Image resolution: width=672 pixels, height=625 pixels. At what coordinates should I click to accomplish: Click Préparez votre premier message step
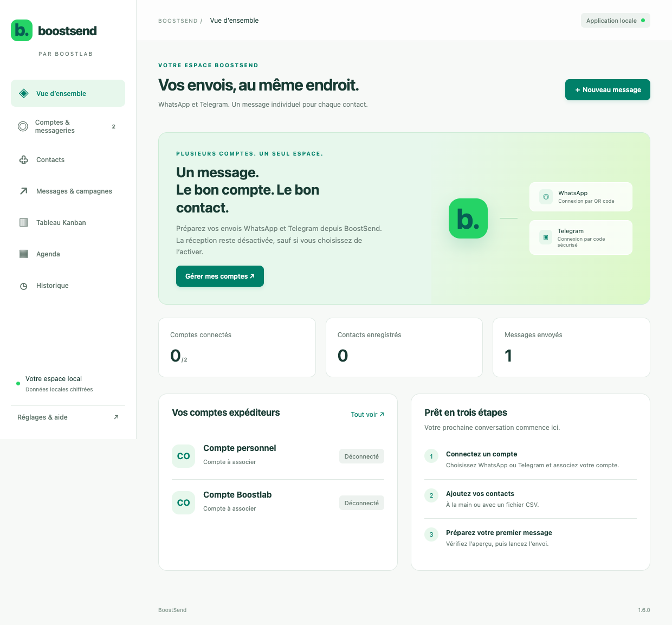tap(499, 533)
